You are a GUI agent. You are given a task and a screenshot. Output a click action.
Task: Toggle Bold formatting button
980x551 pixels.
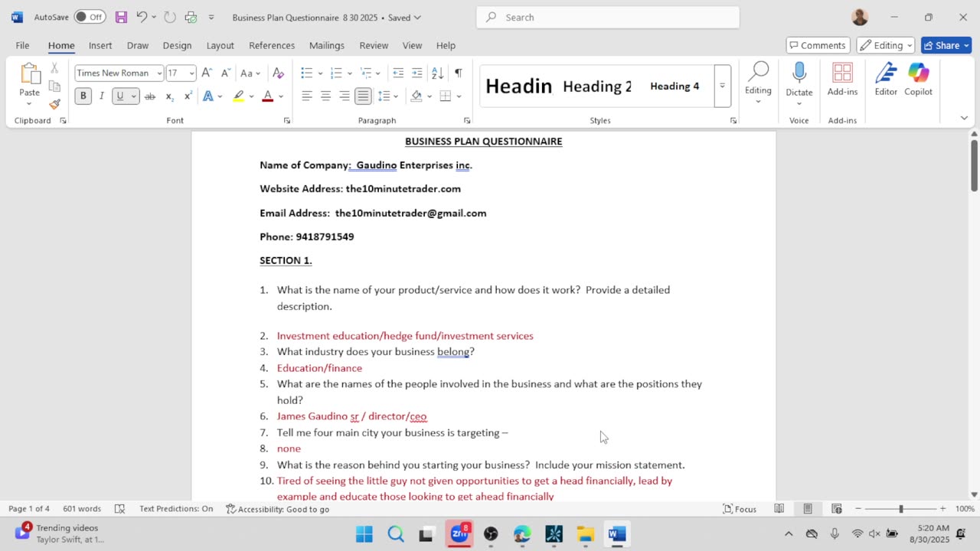click(83, 96)
